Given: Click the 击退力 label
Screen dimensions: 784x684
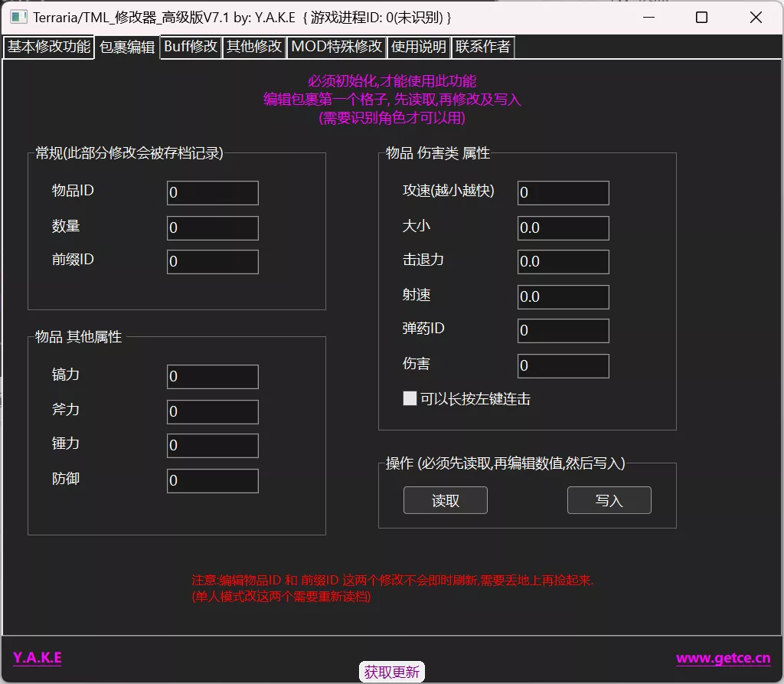Looking at the screenshot, I should pos(423,260).
